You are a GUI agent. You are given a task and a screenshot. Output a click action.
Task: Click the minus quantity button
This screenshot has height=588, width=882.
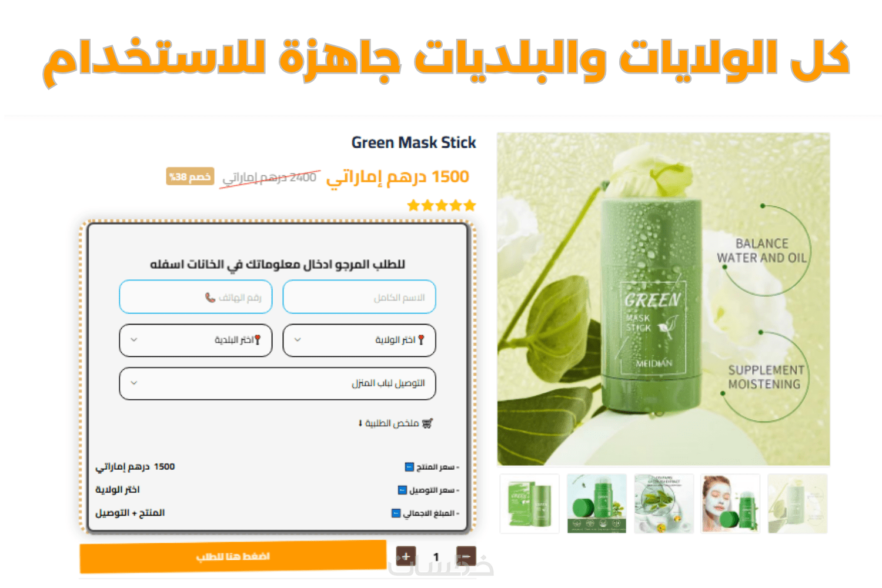pos(466,556)
